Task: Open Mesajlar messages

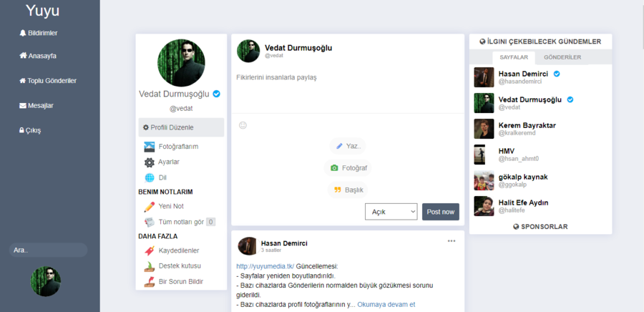Action: (x=36, y=105)
